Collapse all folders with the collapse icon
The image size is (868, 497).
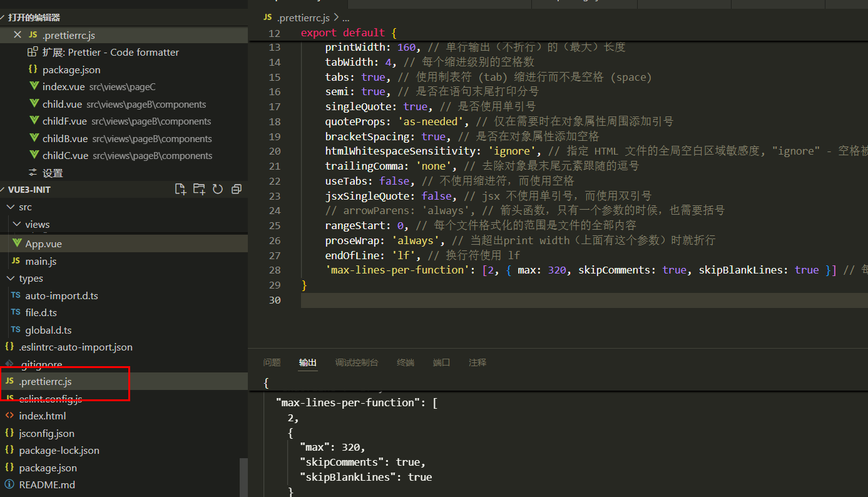tap(237, 189)
